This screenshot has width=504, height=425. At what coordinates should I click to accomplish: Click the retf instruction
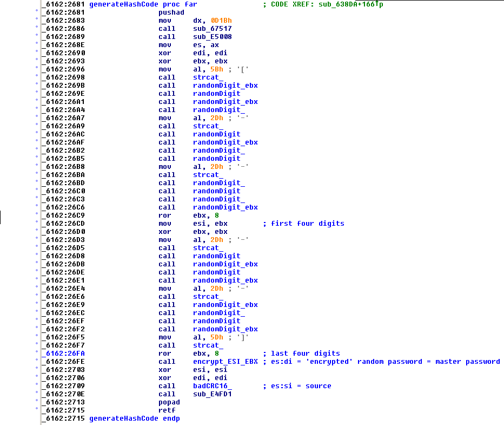(167, 410)
